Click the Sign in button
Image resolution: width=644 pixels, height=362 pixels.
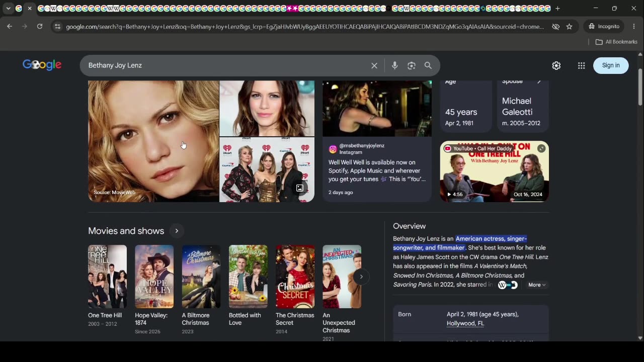[611, 65]
